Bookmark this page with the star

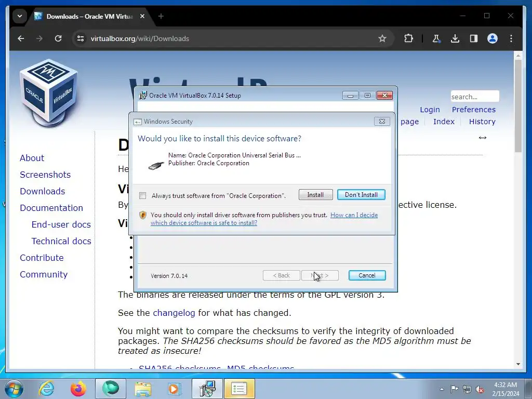[x=382, y=38]
